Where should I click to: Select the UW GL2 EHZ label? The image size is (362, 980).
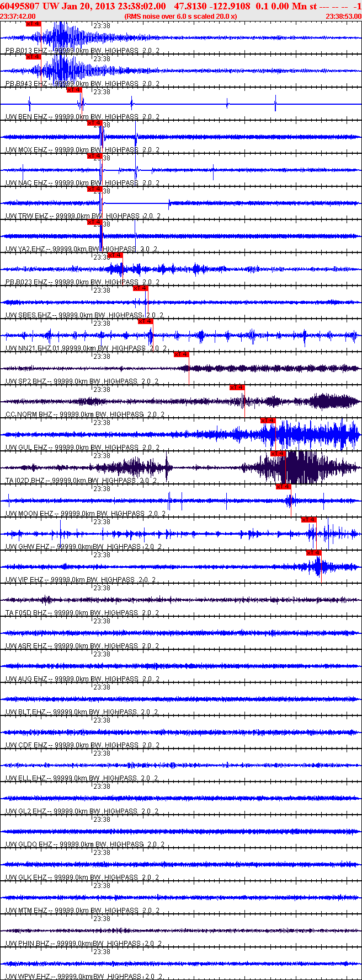26,811
